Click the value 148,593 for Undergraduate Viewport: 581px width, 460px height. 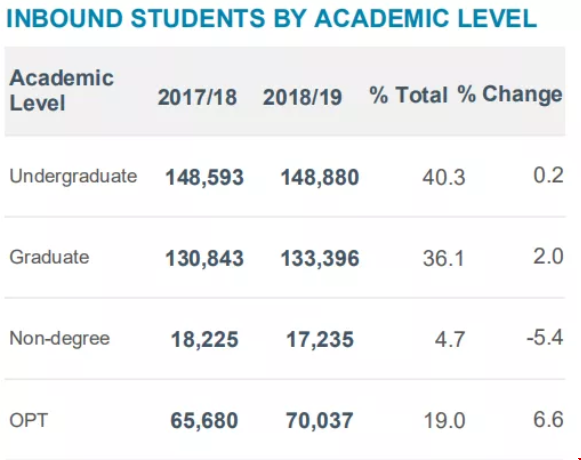point(205,177)
